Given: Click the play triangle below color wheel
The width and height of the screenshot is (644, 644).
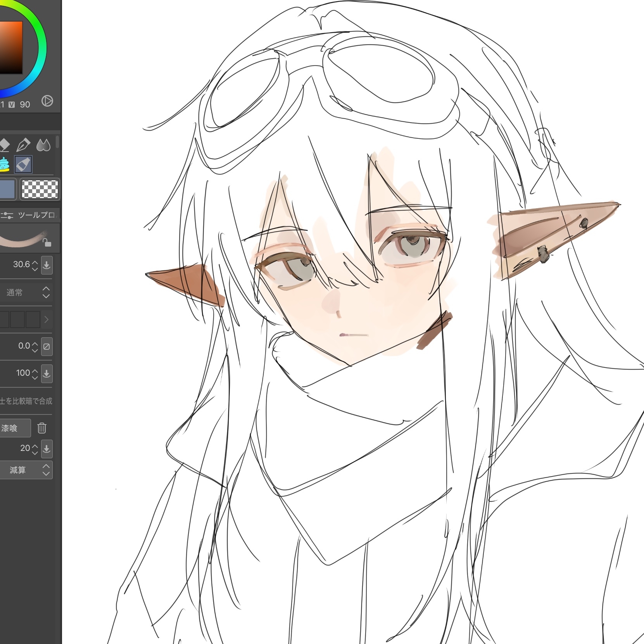Looking at the screenshot, I should [x=47, y=101].
